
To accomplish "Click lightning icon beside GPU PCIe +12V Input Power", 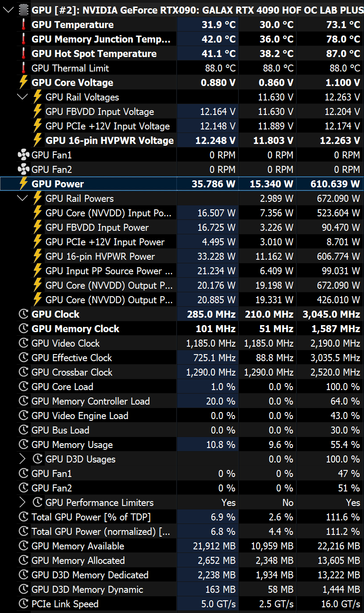I will coord(38,242).
